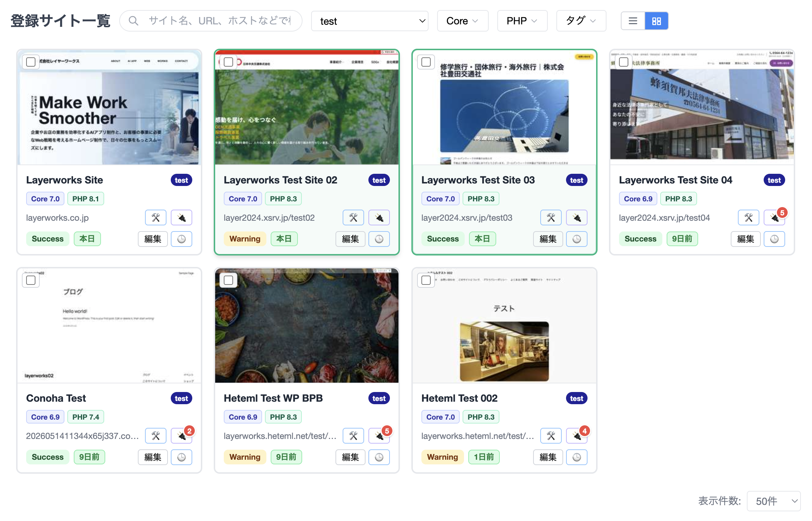Click 編集 on Heteml Test 002 card
The height and width of the screenshot is (521, 812).
[548, 457]
